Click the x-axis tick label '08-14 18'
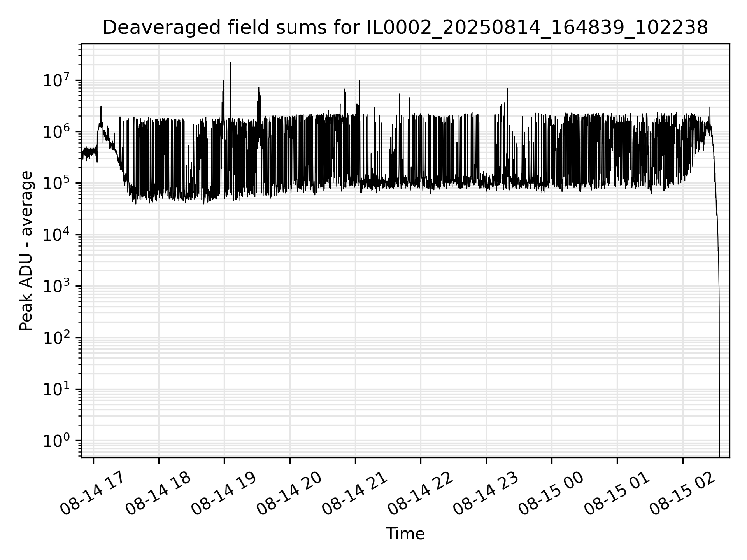 pyautogui.click(x=158, y=493)
